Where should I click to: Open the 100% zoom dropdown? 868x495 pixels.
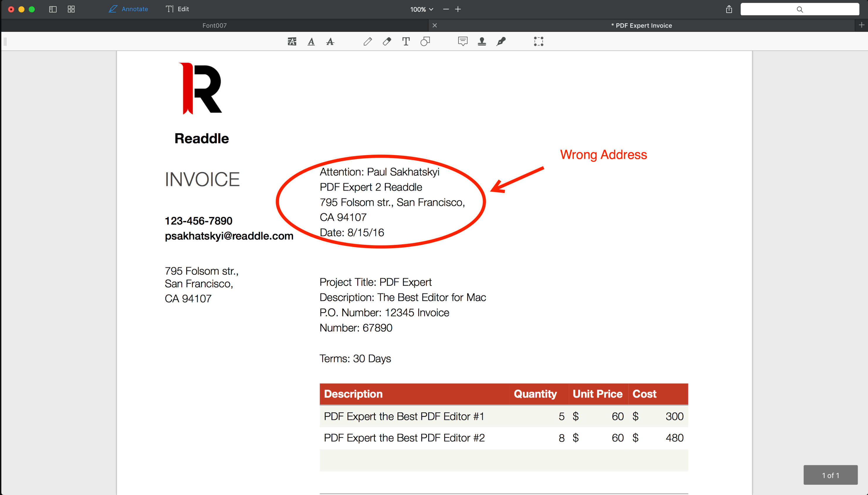pyautogui.click(x=422, y=9)
